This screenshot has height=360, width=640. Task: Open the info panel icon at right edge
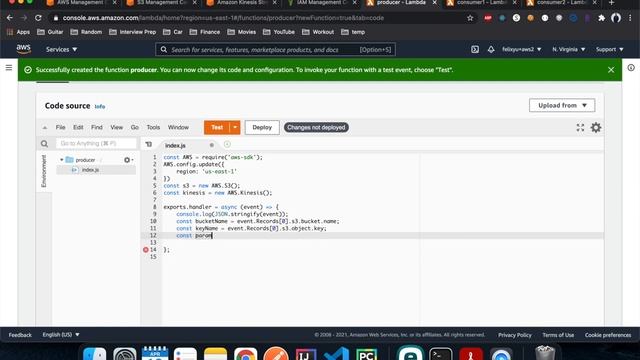click(x=631, y=68)
